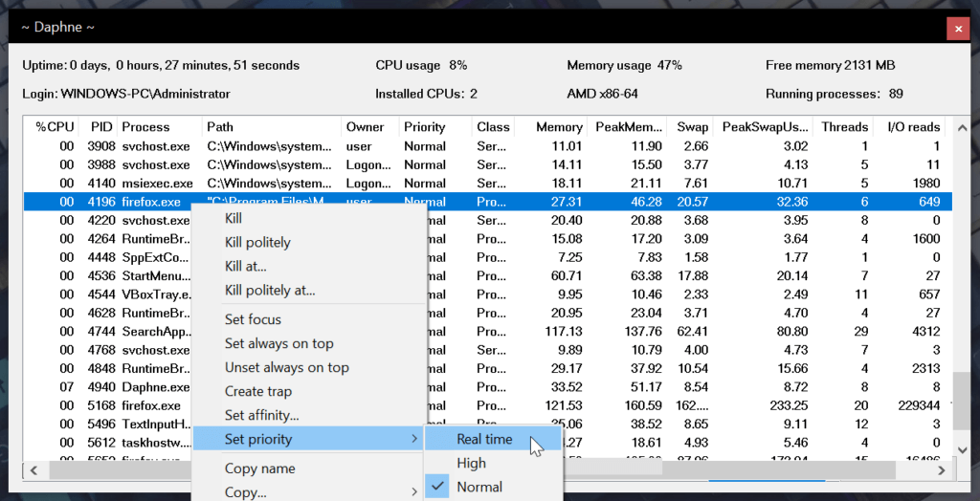This screenshot has height=501, width=980.
Task: Open the Set affinity... dialog
Action: coord(261,415)
